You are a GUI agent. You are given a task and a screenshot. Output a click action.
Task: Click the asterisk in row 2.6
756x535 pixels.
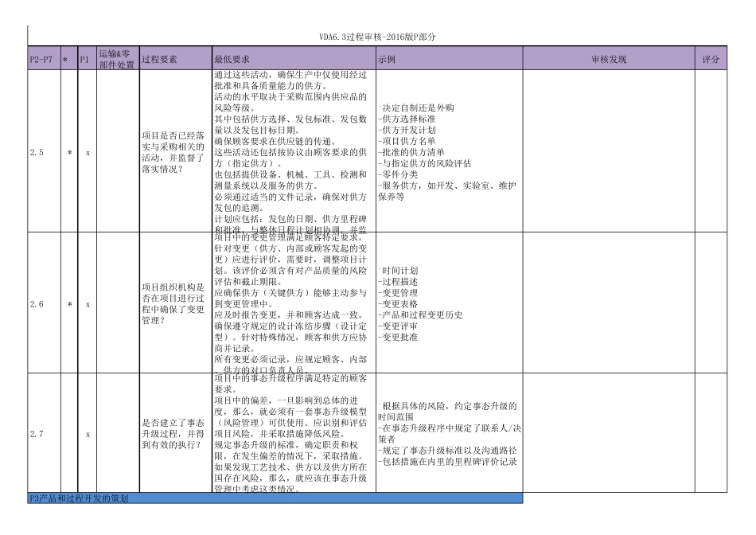tap(69, 304)
